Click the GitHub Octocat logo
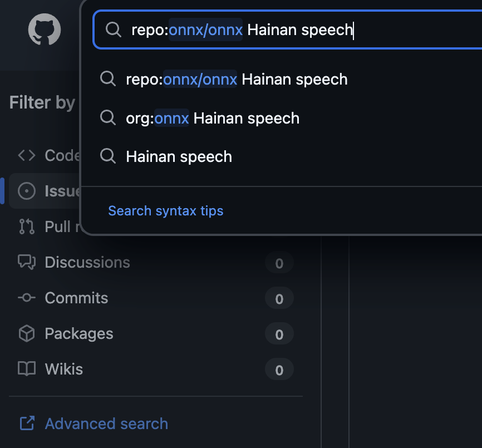 [x=44, y=29]
